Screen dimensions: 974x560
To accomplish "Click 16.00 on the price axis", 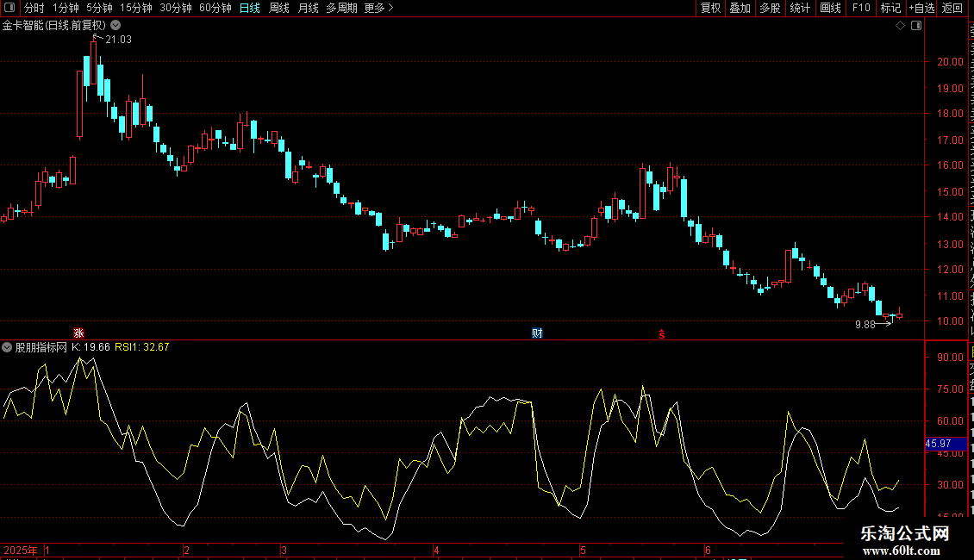I will coord(951,165).
